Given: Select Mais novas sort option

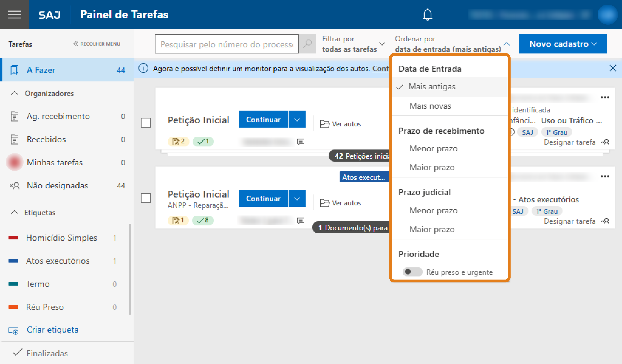Looking at the screenshot, I should 430,106.
